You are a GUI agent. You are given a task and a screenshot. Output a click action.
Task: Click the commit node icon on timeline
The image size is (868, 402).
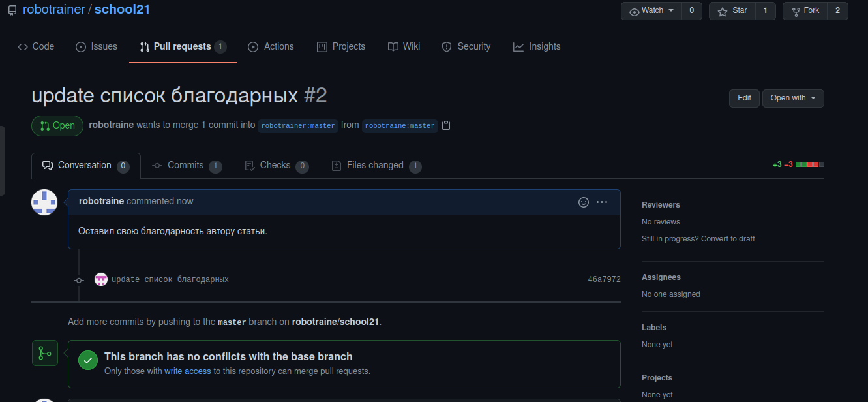point(79,280)
